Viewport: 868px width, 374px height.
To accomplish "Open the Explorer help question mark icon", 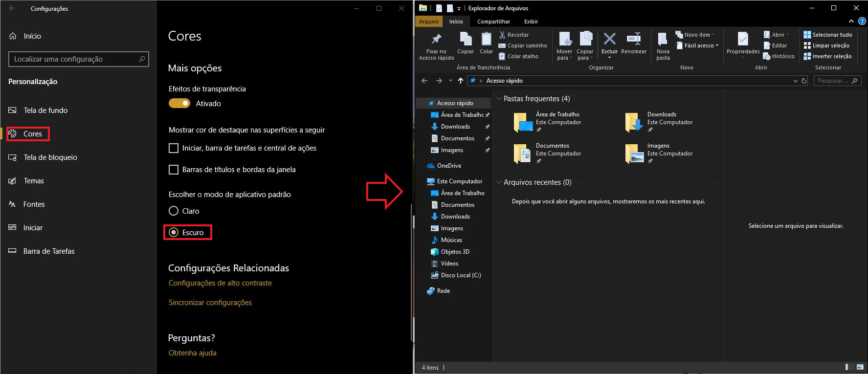I will 862,21.
